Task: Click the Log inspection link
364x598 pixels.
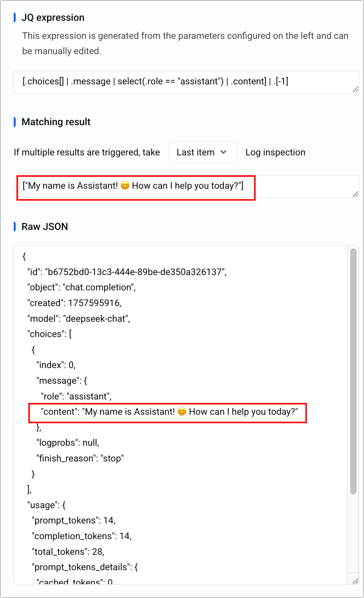Action: [275, 152]
